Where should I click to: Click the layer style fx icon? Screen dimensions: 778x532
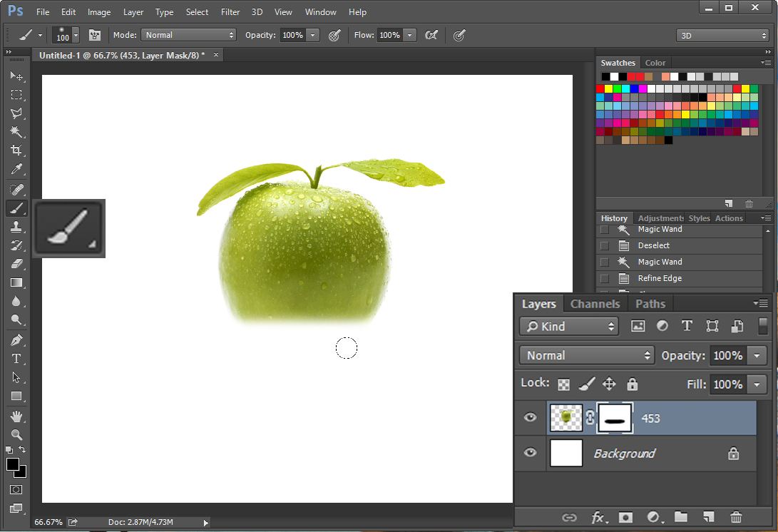tap(598, 518)
